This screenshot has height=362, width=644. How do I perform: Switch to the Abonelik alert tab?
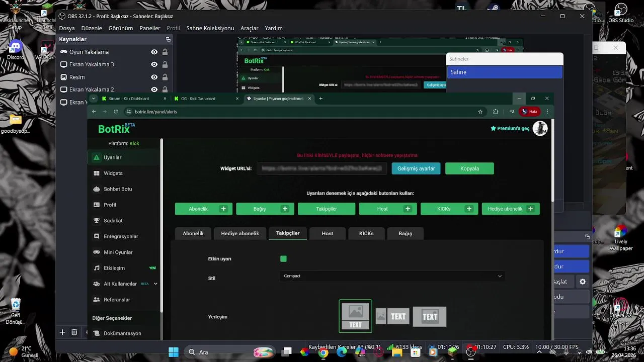coord(193,233)
